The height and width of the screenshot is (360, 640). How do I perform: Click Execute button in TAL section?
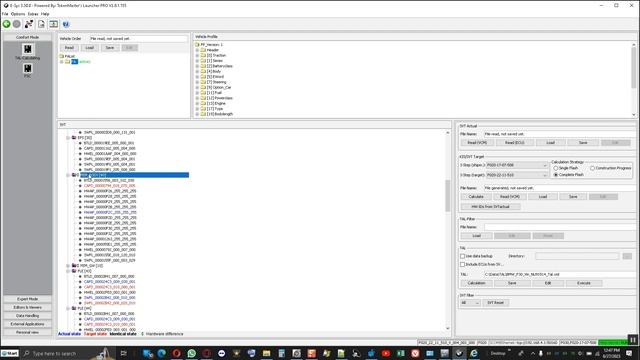tap(584, 283)
